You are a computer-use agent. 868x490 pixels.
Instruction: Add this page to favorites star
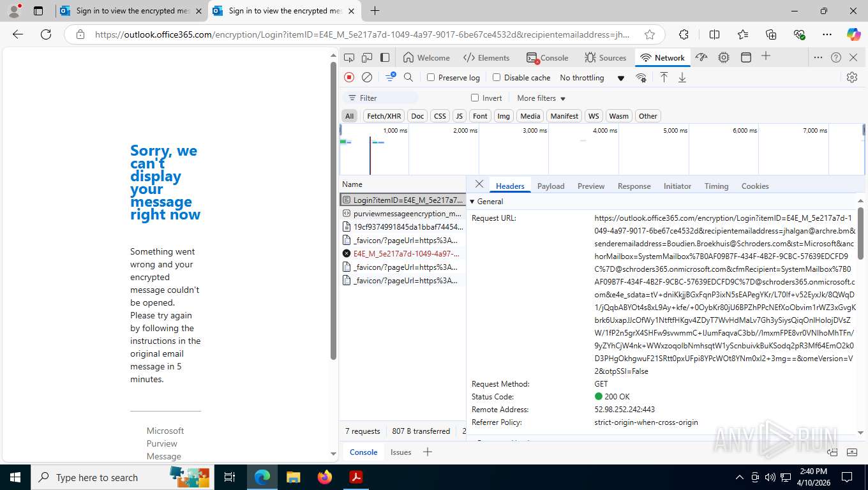tap(650, 34)
